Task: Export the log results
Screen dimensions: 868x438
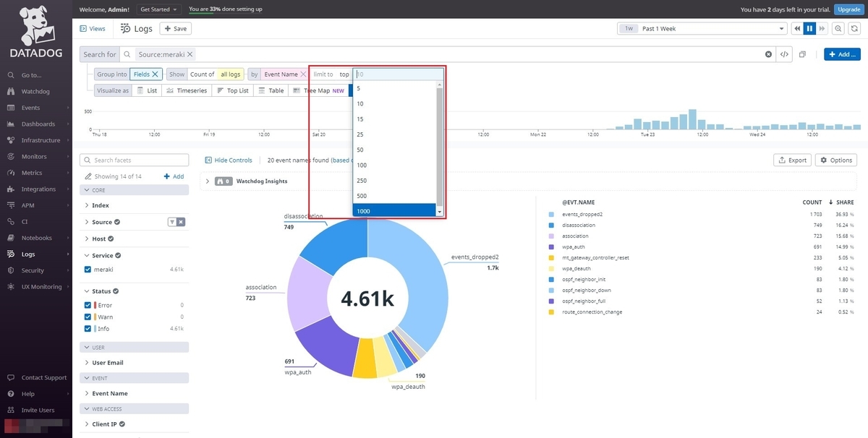Action: [792, 160]
